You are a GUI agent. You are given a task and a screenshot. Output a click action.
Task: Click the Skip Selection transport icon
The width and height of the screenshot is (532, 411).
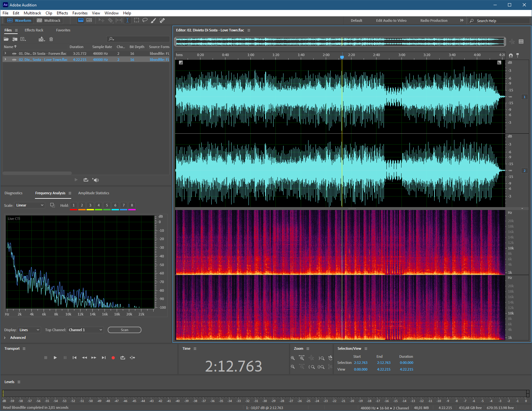pos(132,358)
